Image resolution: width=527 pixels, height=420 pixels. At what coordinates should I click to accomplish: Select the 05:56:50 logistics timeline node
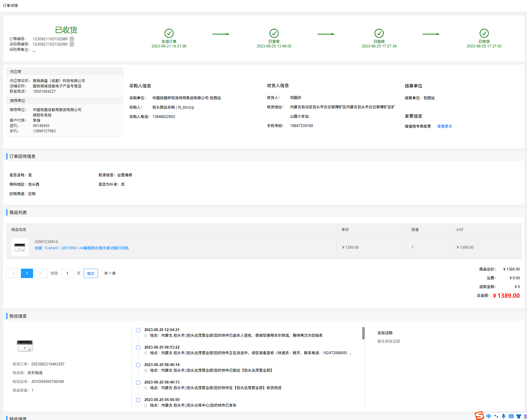click(x=138, y=400)
